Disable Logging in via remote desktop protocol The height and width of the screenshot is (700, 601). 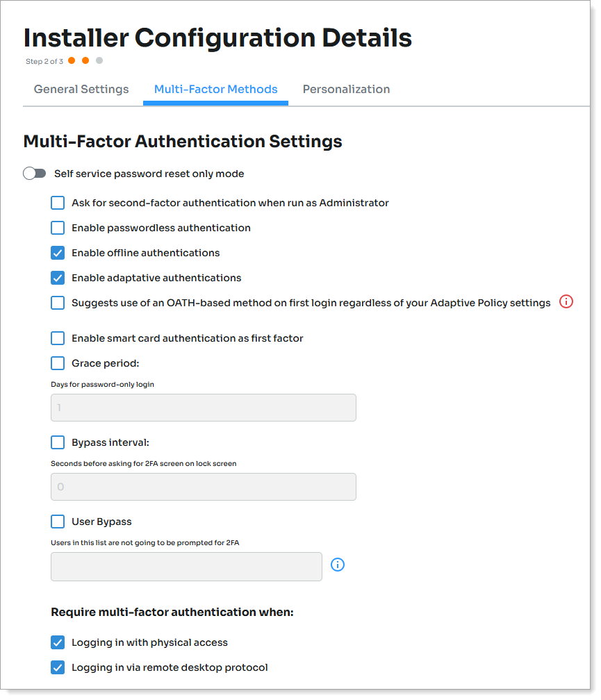point(58,668)
